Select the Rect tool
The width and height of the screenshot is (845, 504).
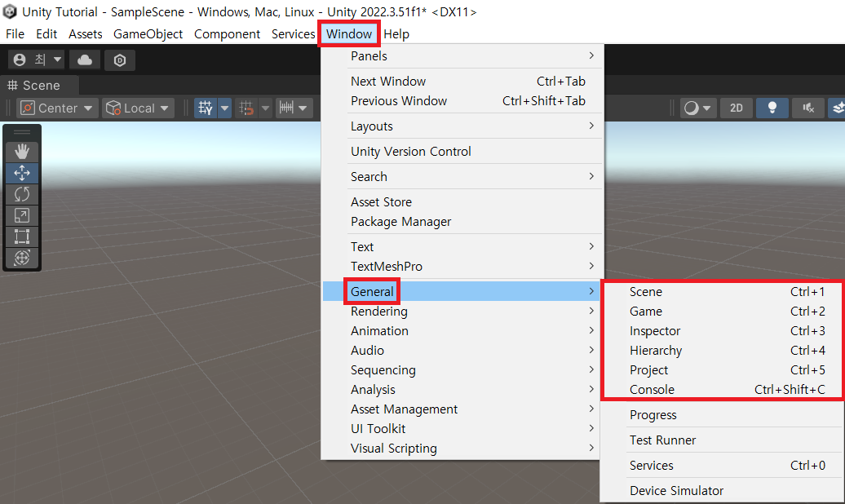pos(21,237)
